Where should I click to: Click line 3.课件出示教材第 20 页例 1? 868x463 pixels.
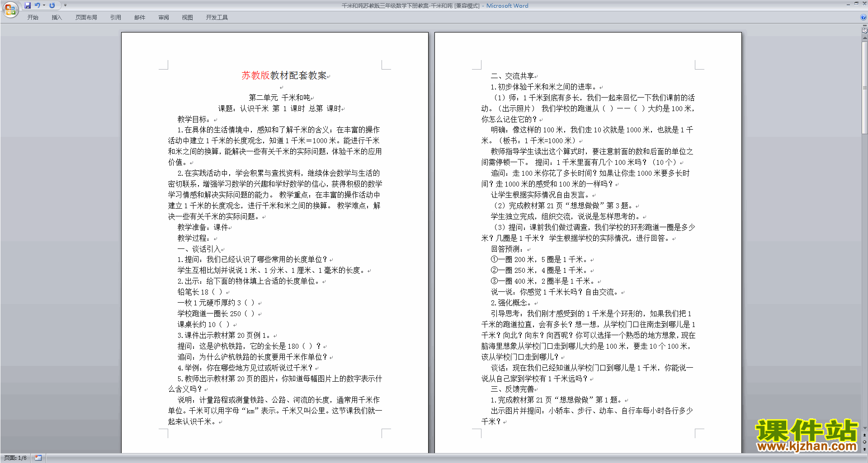point(224,335)
